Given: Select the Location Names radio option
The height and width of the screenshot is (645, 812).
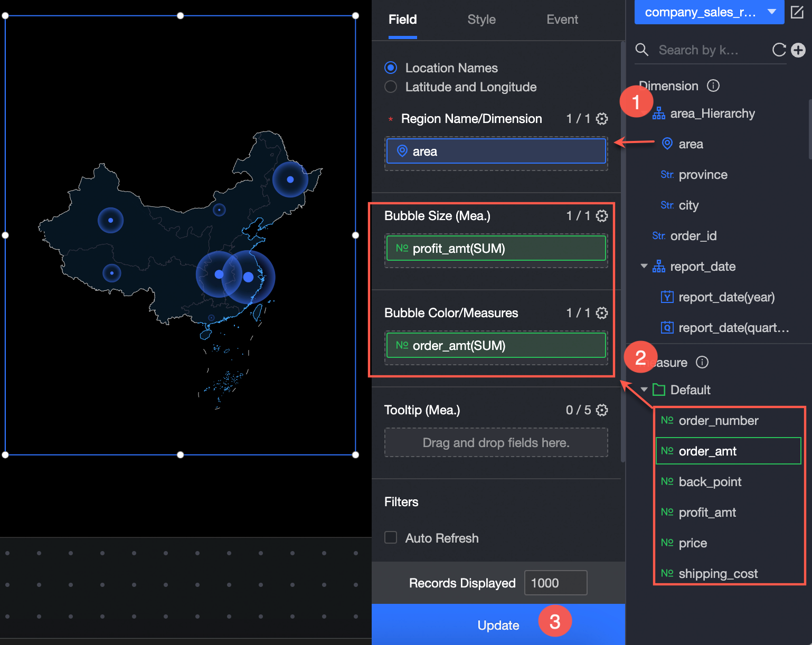Looking at the screenshot, I should 391,68.
